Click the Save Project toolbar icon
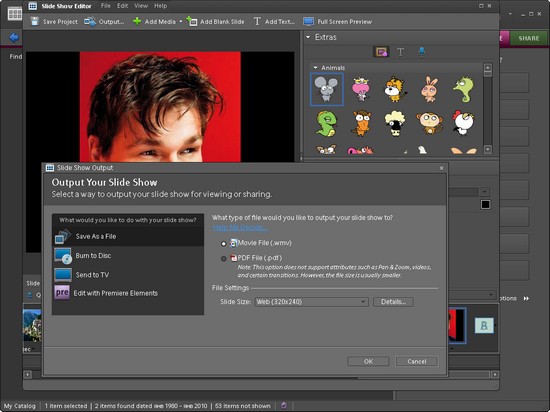The width and height of the screenshot is (550, 412). tap(35, 21)
